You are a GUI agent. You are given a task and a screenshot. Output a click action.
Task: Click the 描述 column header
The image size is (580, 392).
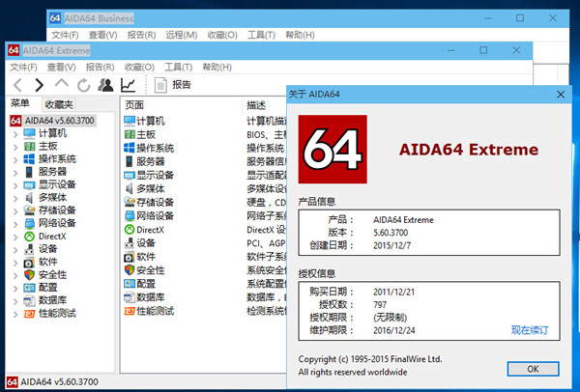[x=256, y=104]
